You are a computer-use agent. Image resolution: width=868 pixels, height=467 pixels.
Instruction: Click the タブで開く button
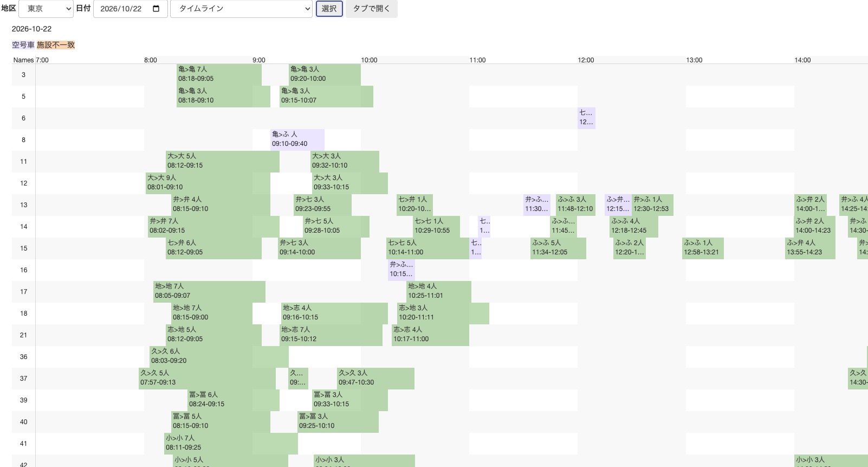[372, 9]
